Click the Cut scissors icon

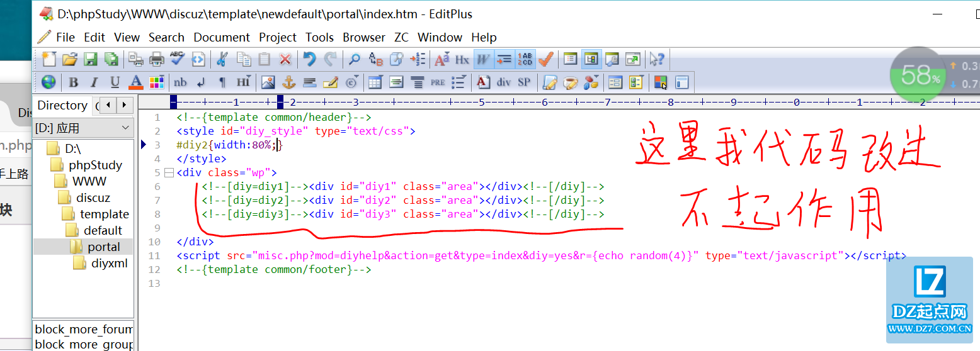(222, 59)
